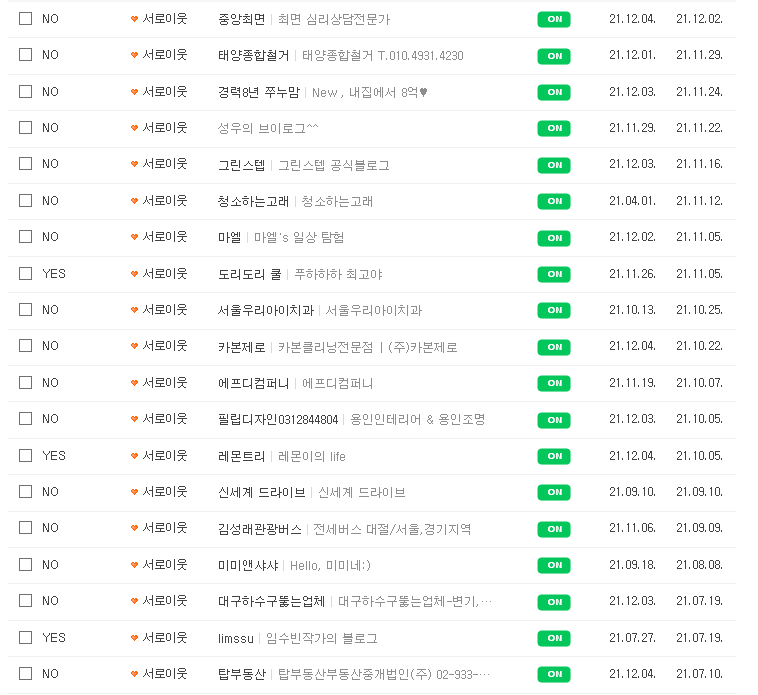Open the 탑부동산 blog link
This screenshot has width=758, height=695.
pos(242,674)
